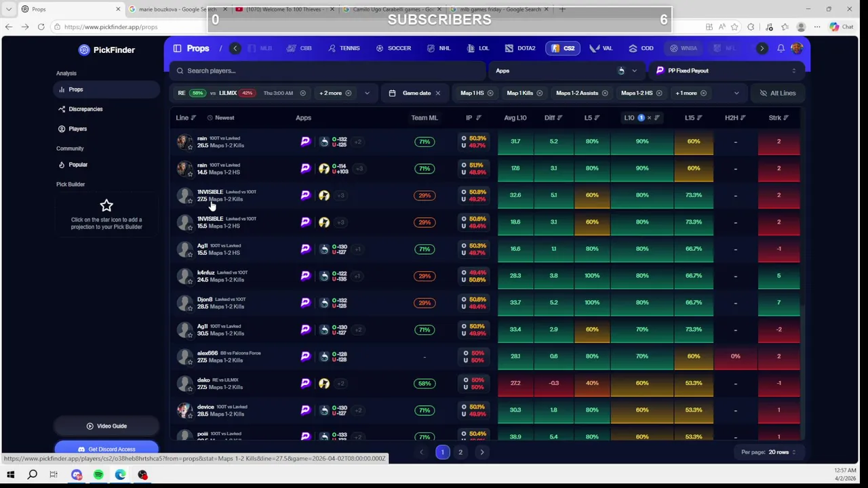Screen dimensions: 868x488
Task: Click the +2 more books chip in rain 26.5 row
Action: pos(357,142)
